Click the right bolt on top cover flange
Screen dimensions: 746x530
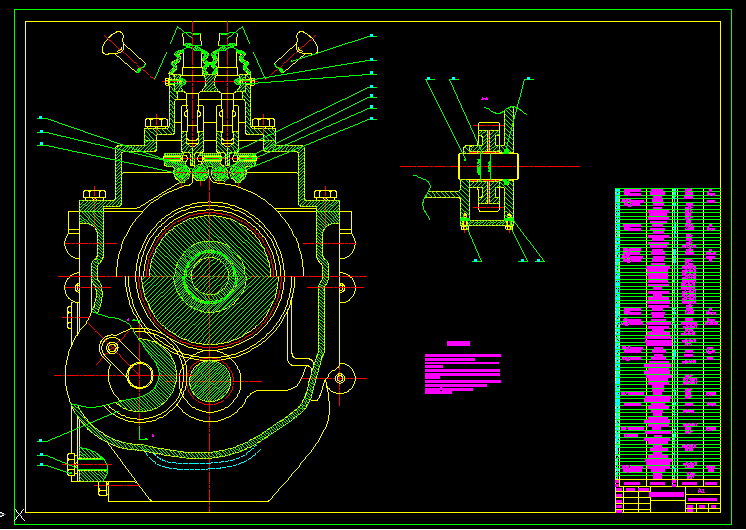264,123
